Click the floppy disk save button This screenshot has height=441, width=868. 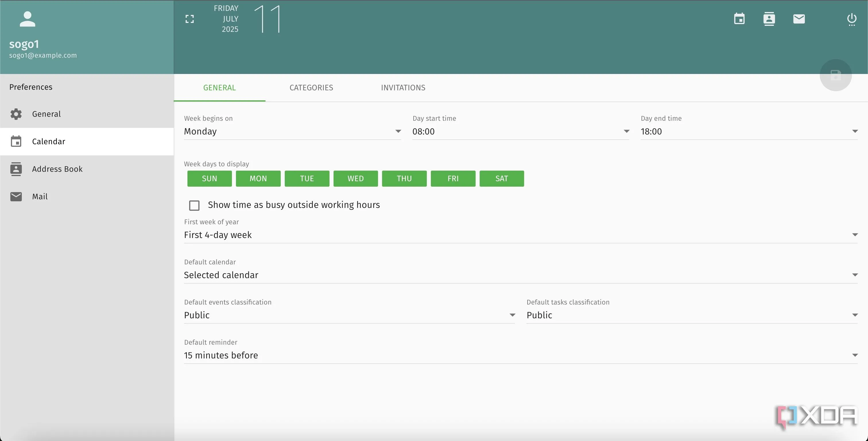click(x=836, y=75)
